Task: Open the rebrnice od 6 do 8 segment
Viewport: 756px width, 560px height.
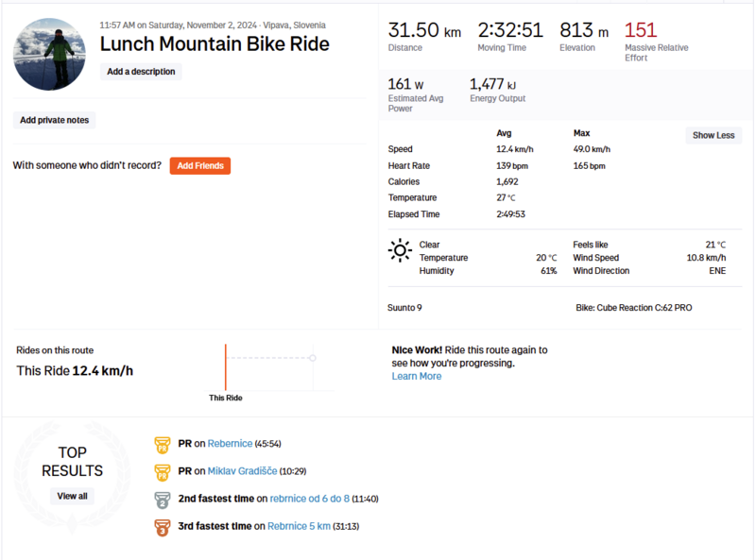Action: 310,499
